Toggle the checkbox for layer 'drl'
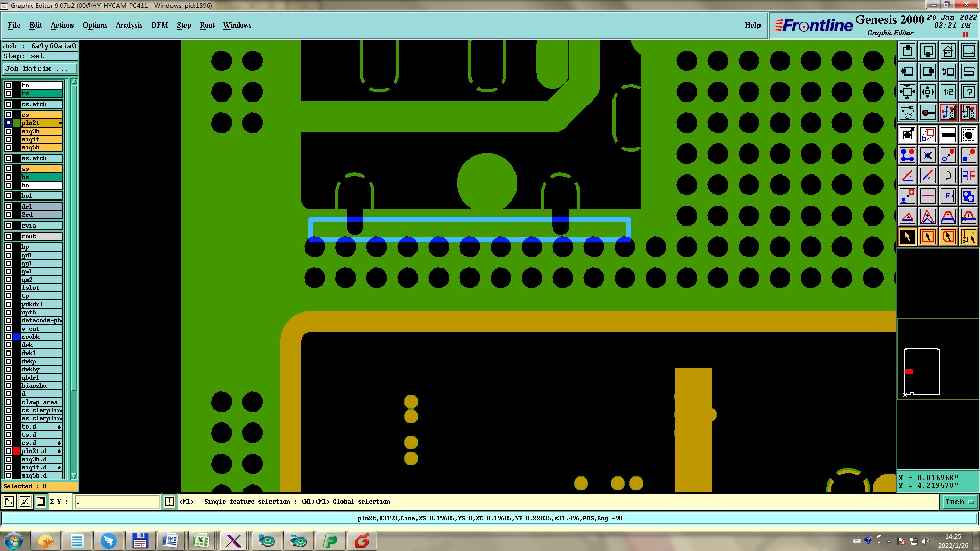The width and height of the screenshot is (980, 551). click(8, 207)
